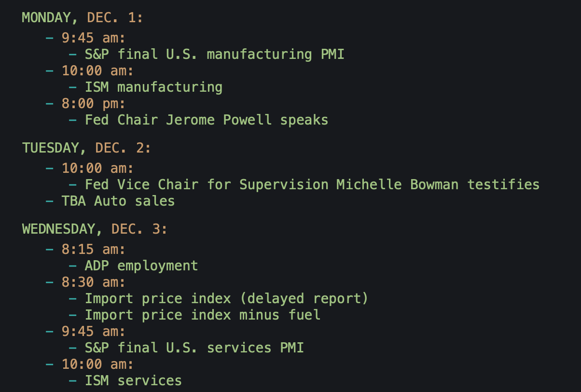The height and width of the screenshot is (392, 581).
Task: Click the ADP employment entry
Action: point(141,266)
